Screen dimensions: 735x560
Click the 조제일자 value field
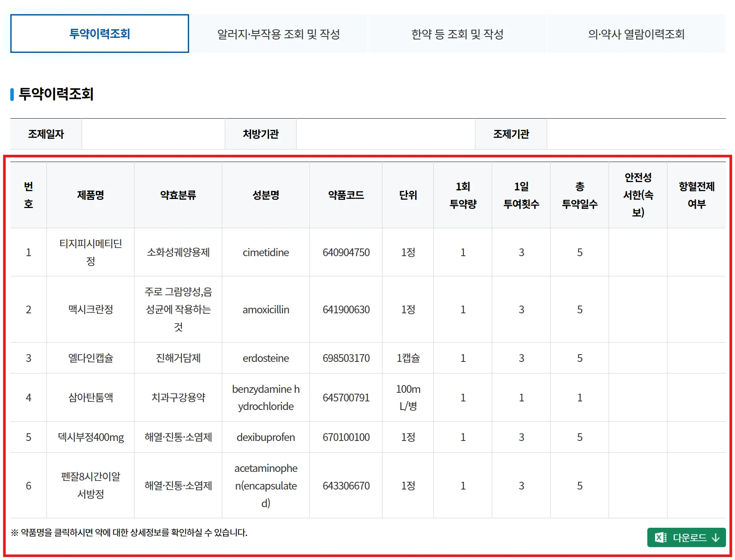click(x=153, y=134)
